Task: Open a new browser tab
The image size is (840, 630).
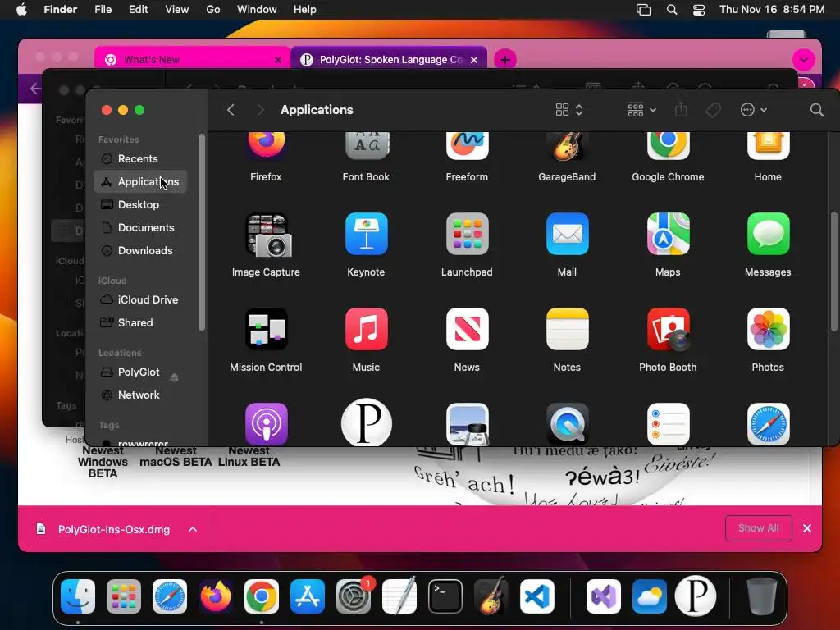Action: [505, 59]
